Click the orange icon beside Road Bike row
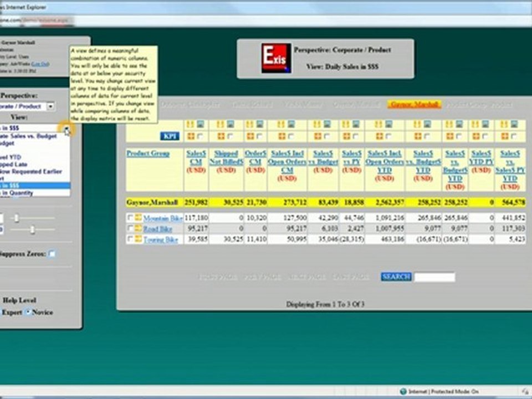532x399 pixels. 138,228
